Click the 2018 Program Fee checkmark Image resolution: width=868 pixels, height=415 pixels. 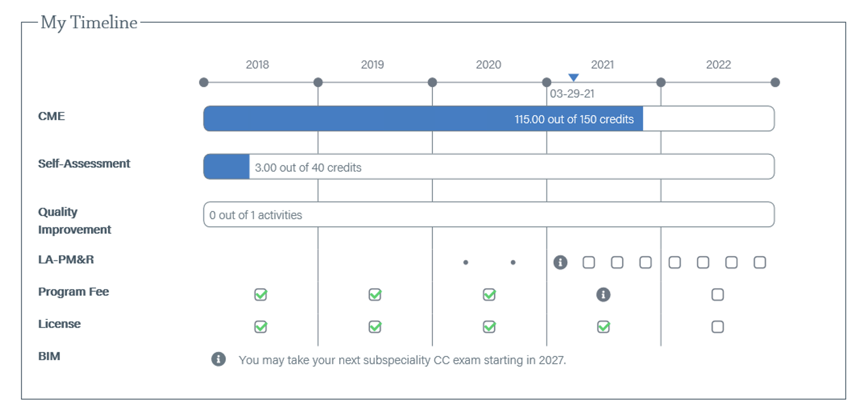pos(261,295)
